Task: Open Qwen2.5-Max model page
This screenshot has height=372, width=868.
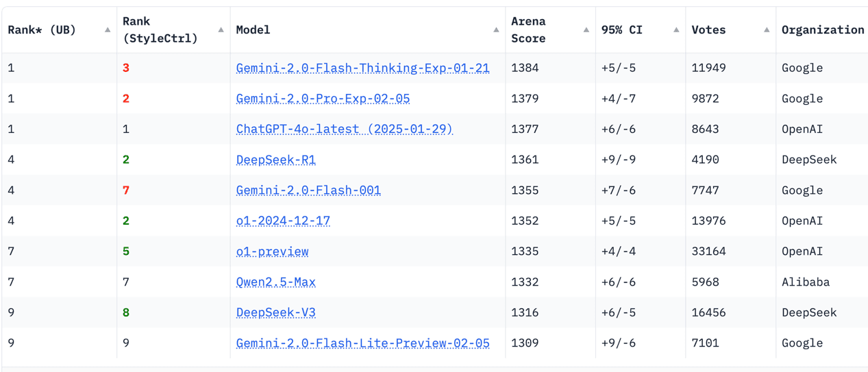Action: [275, 282]
